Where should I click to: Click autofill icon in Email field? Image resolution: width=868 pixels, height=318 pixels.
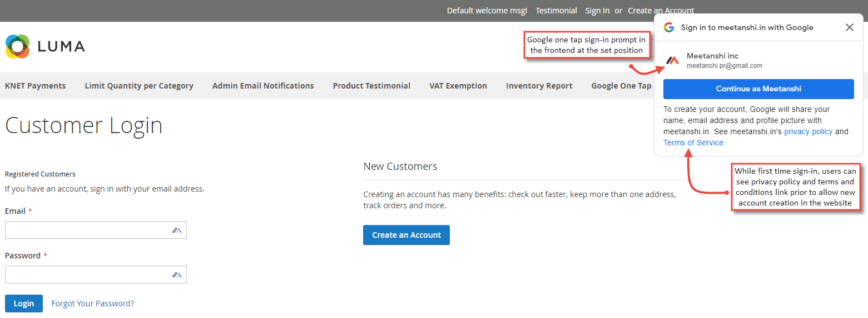177,230
